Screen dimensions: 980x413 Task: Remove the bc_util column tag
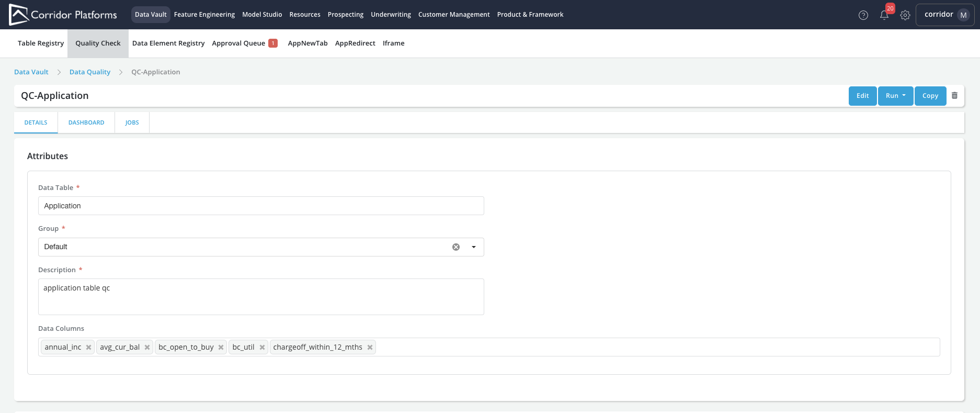point(263,348)
